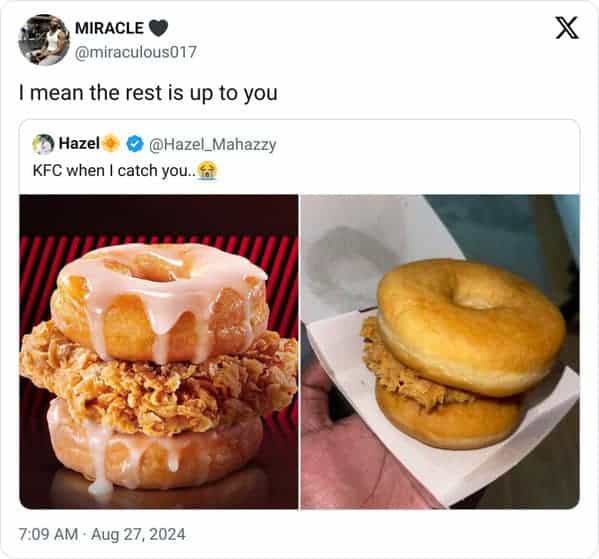
Task: Open the @Hazel_Mahazzy handle
Action: [x=212, y=145]
